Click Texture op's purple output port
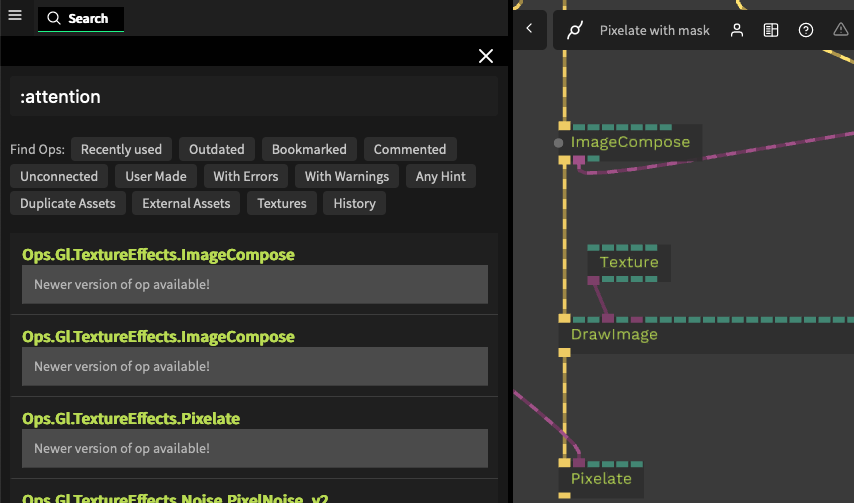854x503 pixels. pyautogui.click(x=593, y=280)
